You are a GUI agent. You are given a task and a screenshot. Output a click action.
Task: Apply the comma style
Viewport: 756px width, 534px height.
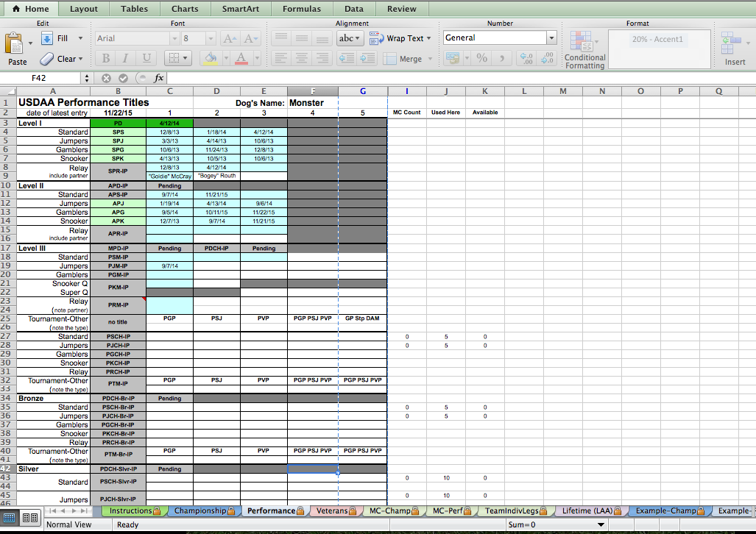click(x=502, y=58)
